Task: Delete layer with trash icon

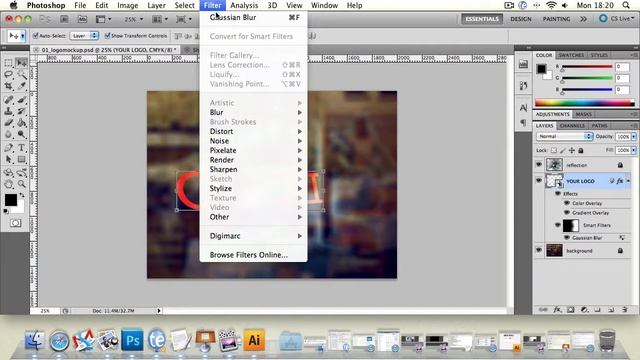Action: pyautogui.click(x=624, y=310)
